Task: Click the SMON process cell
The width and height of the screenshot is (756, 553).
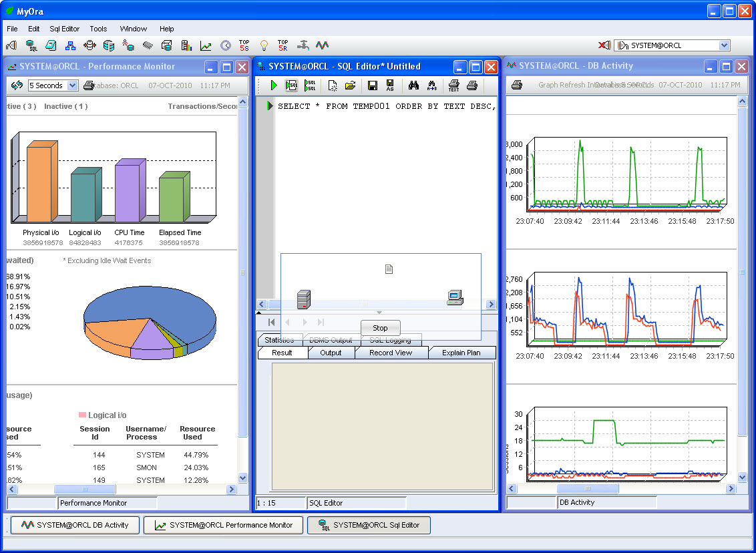Action: [146, 468]
